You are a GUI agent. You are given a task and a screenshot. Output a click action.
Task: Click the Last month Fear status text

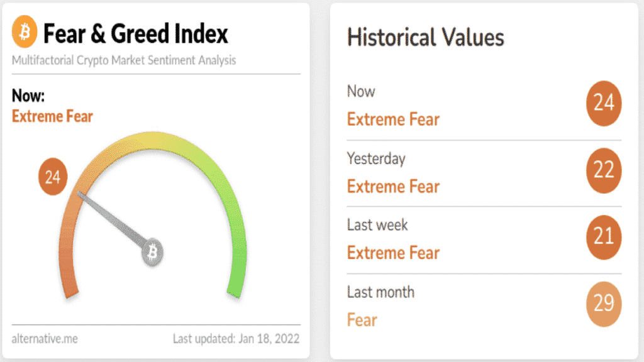(x=362, y=320)
